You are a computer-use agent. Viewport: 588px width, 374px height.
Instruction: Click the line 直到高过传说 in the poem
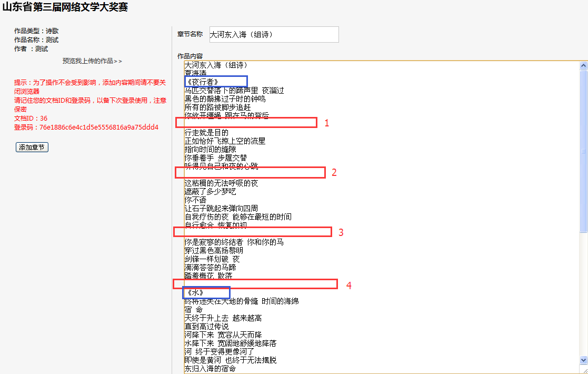coord(206,327)
